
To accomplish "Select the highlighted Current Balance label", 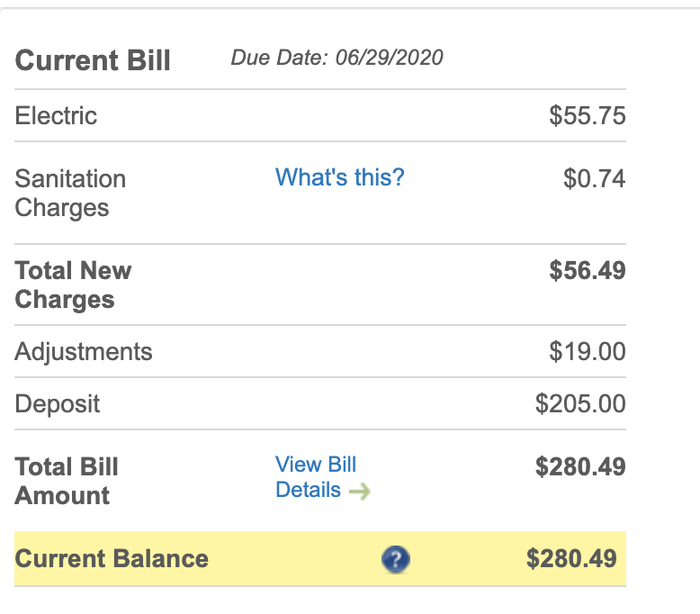I will pyautogui.click(x=112, y=559).
